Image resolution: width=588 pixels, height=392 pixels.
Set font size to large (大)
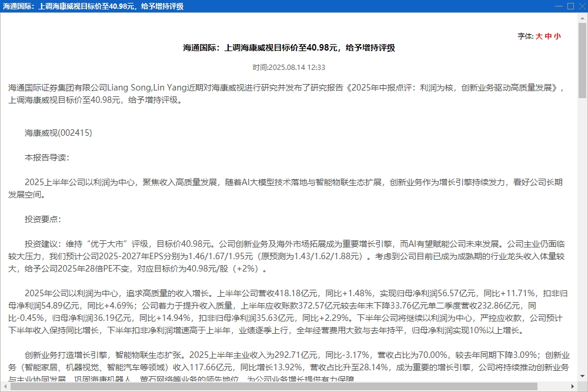(x=539, y=36)
